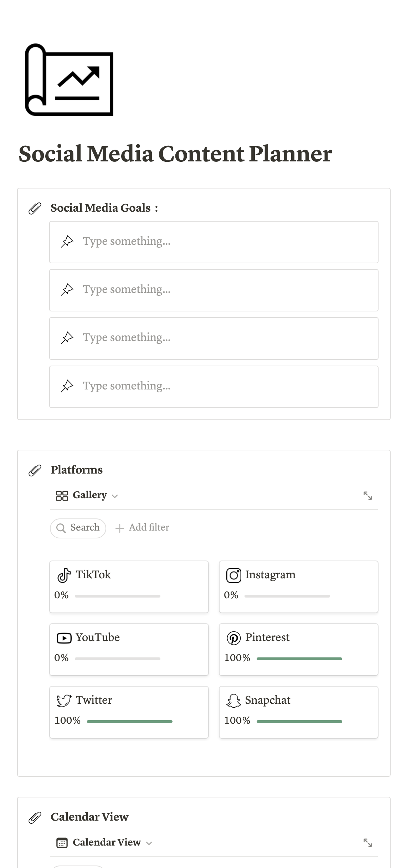This screenshot has width=401, height=868.
Task: Open the YouTube platform card
Action: (129, 649)
